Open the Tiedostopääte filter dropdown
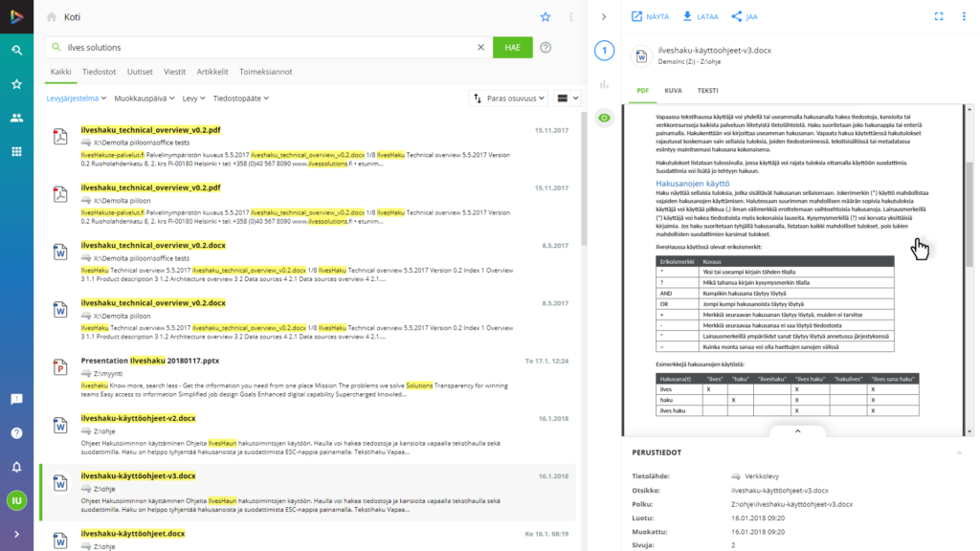This screenshot has width=980, height=551. pyautogui.click(x=241, y=99)
